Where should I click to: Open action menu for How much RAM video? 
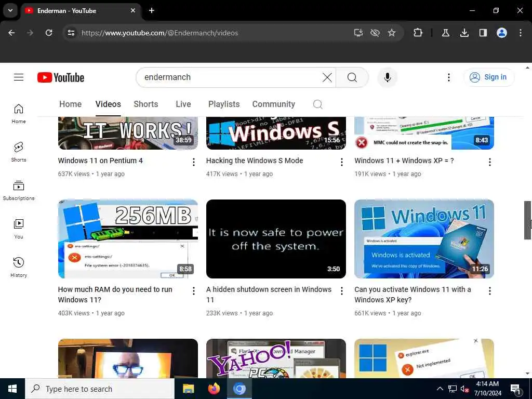tap(194, 291)
